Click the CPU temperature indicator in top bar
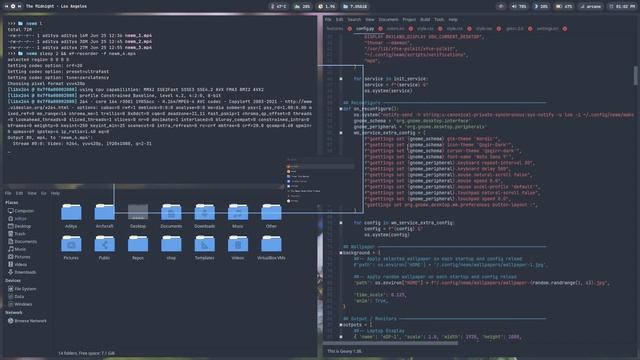The height and width of the screenshot is (360, 640). pos(278,6)
